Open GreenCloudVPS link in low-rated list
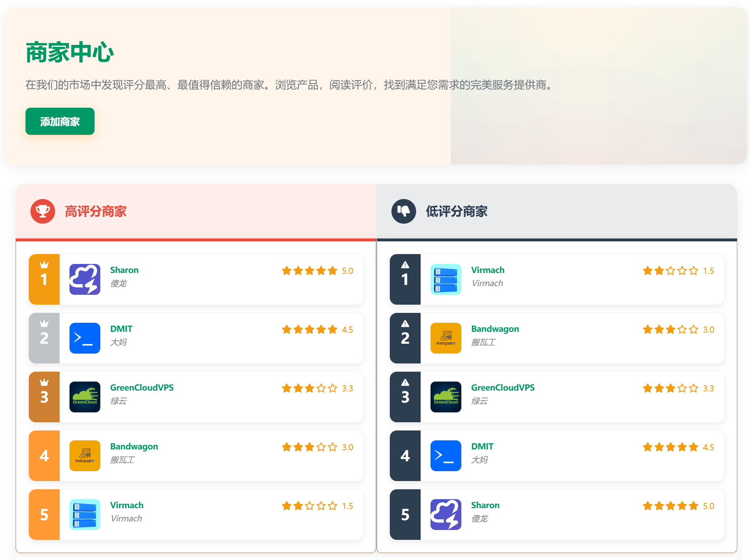 [503, 388]
